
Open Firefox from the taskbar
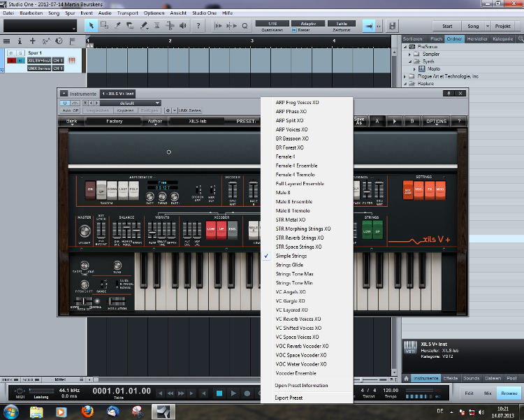(x=87, y=412)
